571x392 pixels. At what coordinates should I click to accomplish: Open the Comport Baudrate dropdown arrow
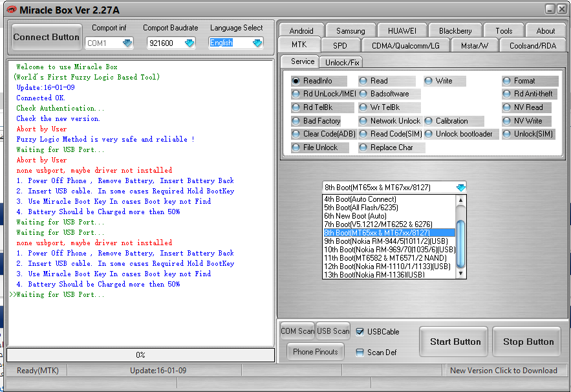[x=189, y=43]
